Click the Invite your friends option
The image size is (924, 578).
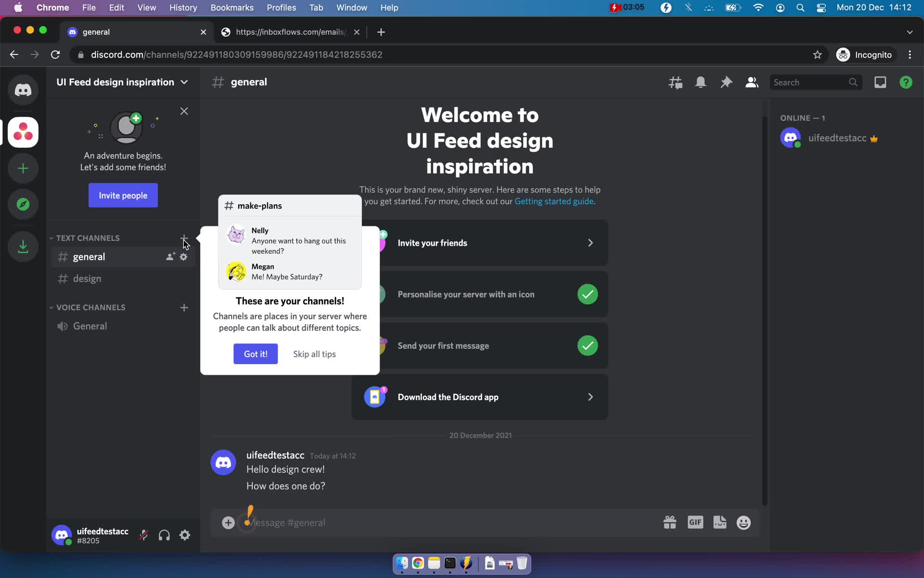point(480,243)
